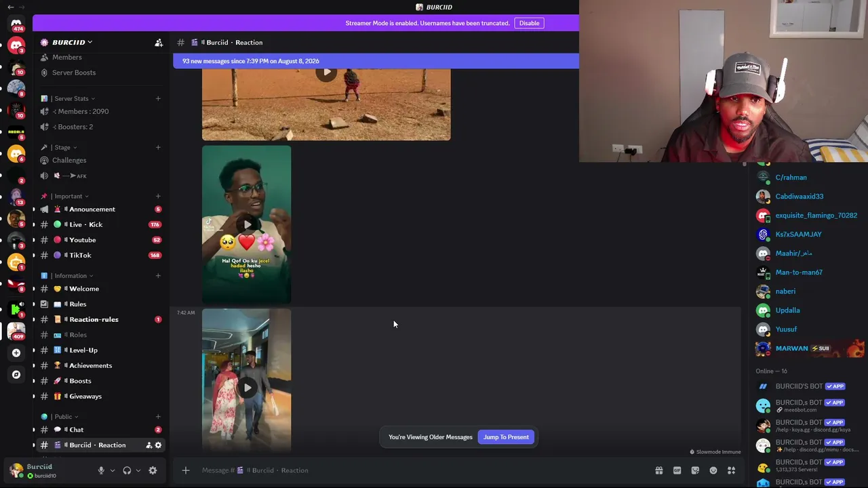
Task: Open the Welcome channel
Action: (100, 289)
